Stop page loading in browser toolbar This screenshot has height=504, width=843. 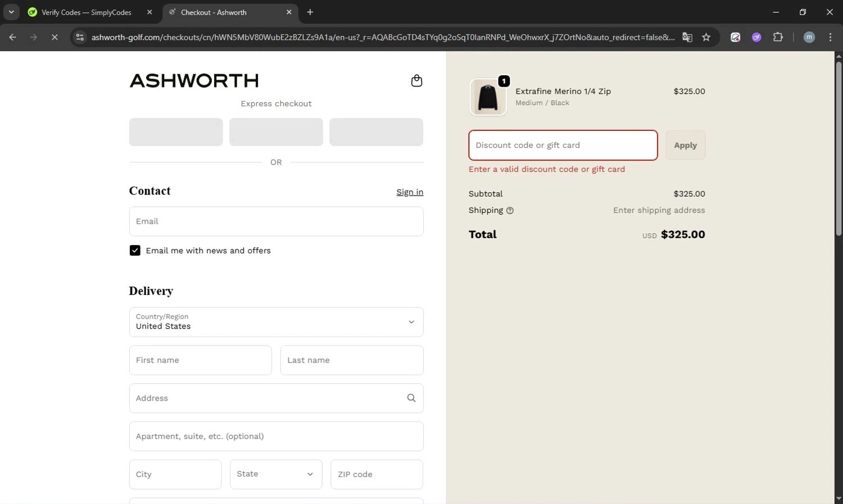(55, 37)
